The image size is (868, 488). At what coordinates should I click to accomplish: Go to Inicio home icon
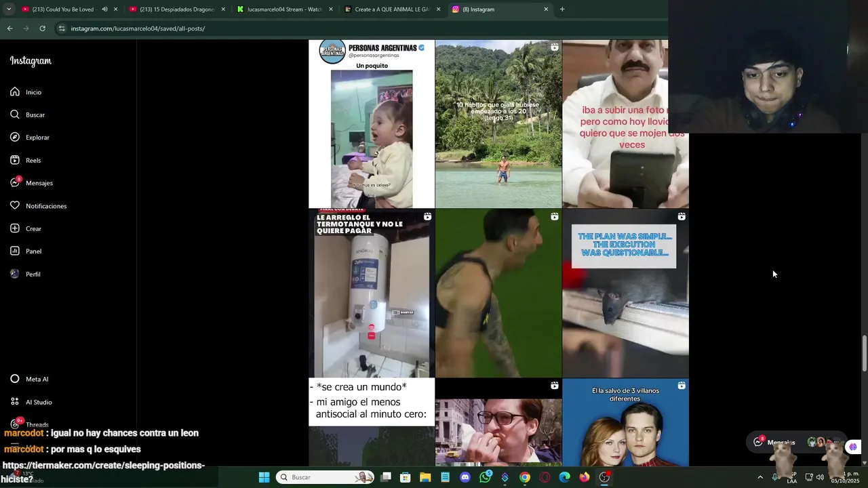click(15, 91)
